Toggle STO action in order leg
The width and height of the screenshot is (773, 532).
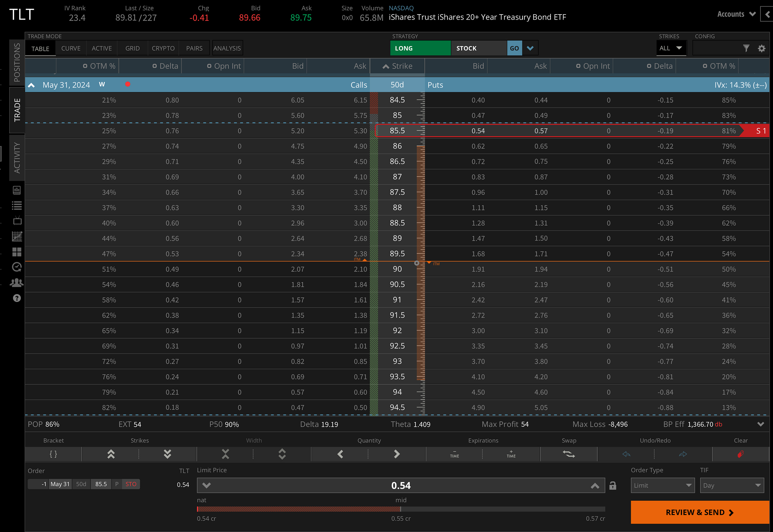(x=131, y=484)
